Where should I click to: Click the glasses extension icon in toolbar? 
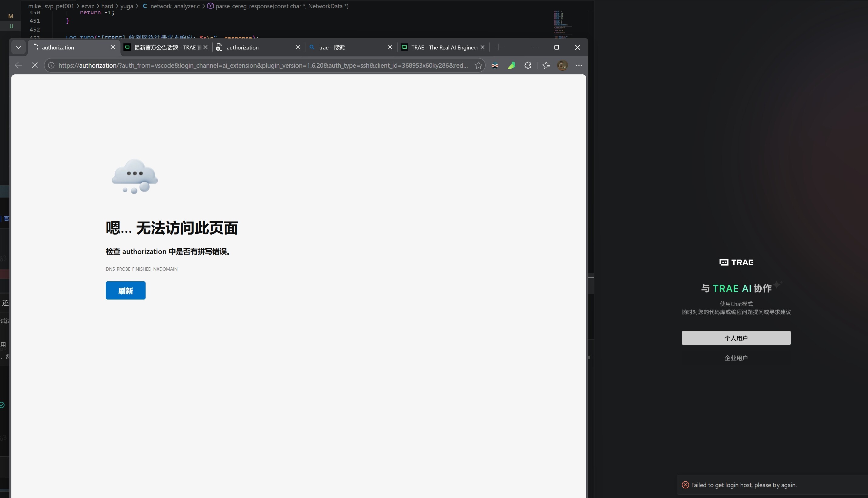click(495, 65)
